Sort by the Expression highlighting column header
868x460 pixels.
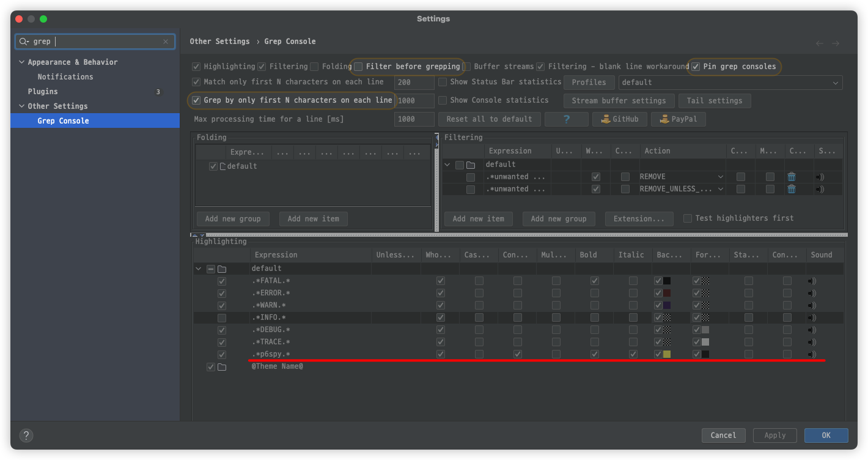(311, 255)
